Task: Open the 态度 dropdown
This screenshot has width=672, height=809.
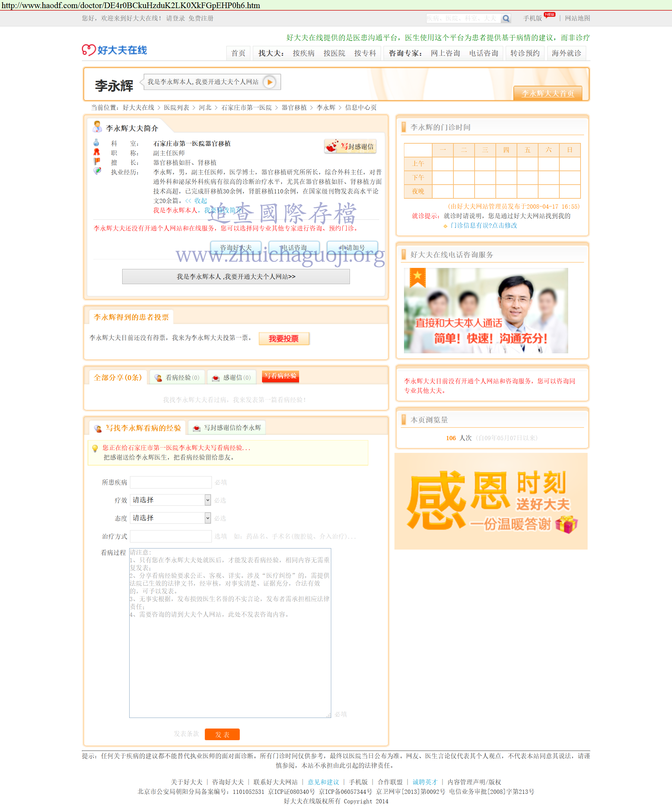Action: coord(170,518)
